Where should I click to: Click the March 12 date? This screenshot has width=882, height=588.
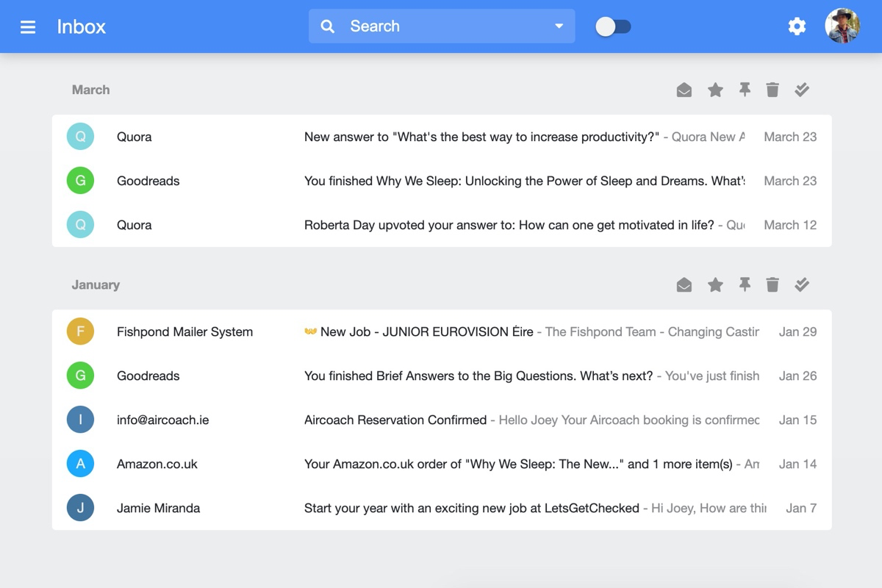pyautogui.click(x=790, y=225)
